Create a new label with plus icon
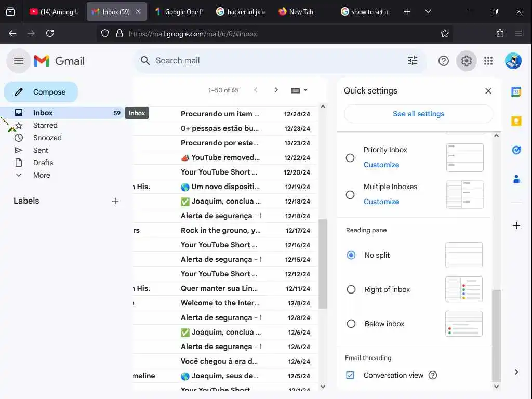The width and height of the screenshot is (532, 399). 115,201
